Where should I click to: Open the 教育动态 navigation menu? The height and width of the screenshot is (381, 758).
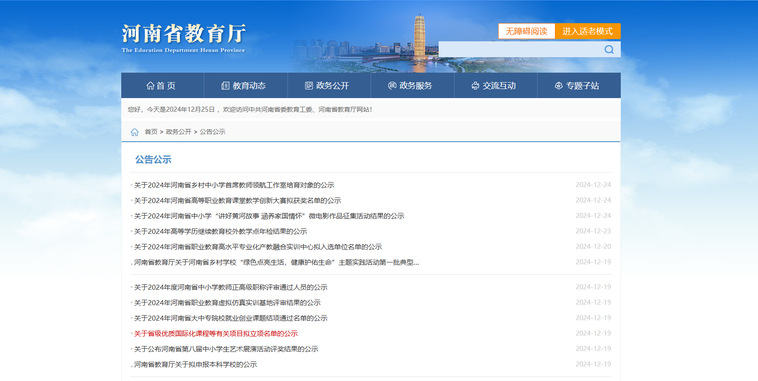pos(246,86)
